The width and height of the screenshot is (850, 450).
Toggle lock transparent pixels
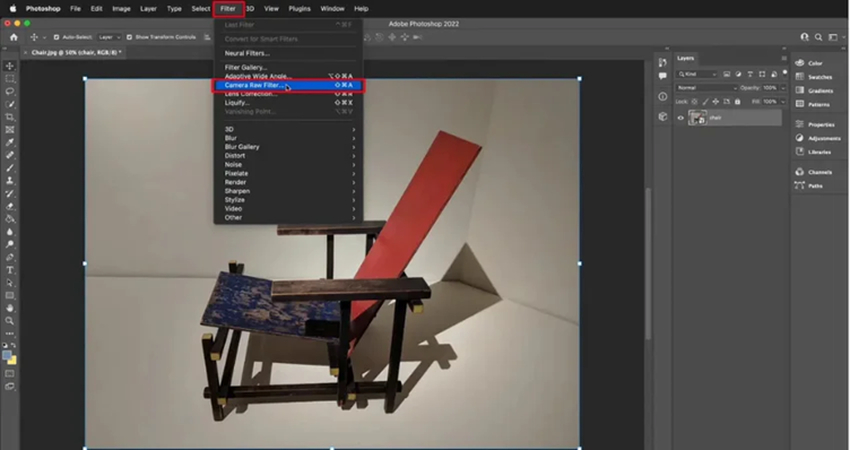pos(694,102)
